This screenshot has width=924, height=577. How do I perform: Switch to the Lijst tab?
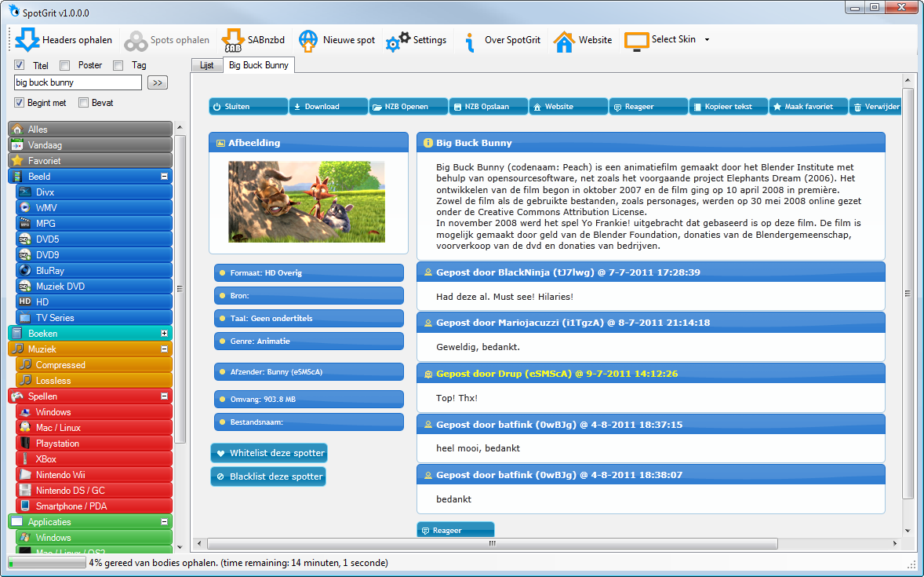click(207, 65)
